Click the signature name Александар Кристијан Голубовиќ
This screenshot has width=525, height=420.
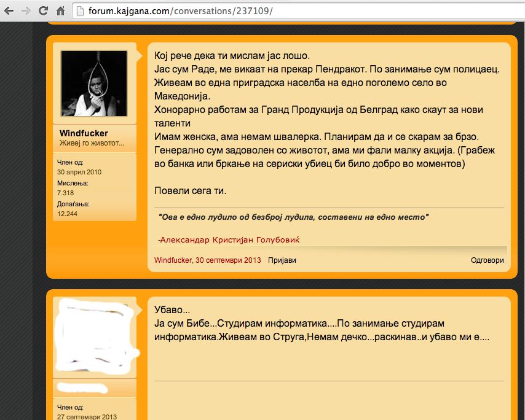232,239
